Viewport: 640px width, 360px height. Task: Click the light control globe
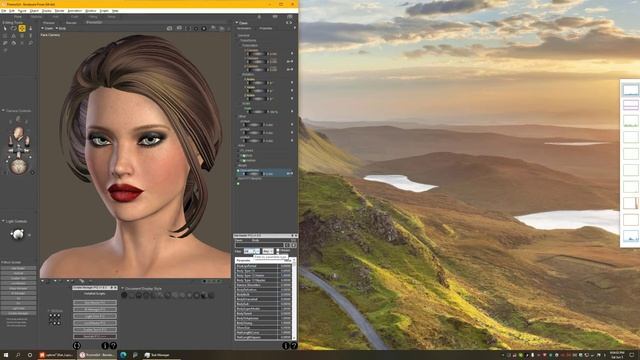18,234
